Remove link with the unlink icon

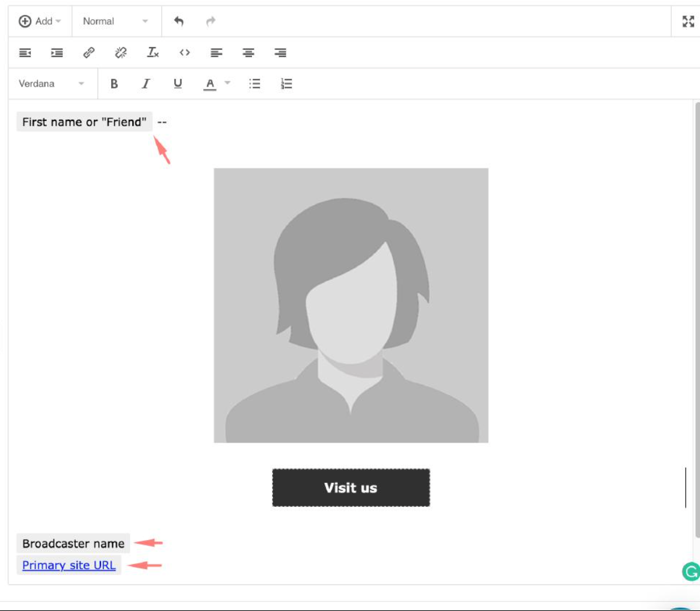pos(121,53)
